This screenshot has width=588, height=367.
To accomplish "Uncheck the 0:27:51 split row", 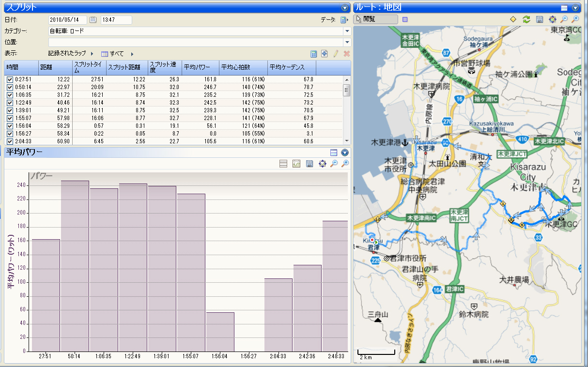I will click(10, 79).
